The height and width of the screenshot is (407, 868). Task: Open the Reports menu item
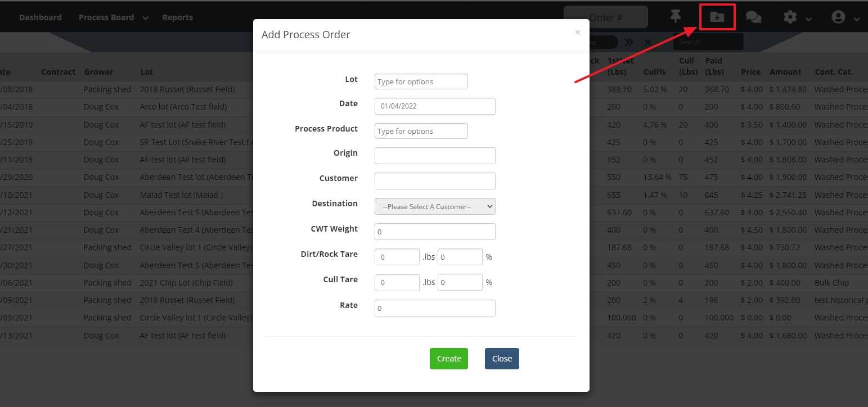[177, 17]
